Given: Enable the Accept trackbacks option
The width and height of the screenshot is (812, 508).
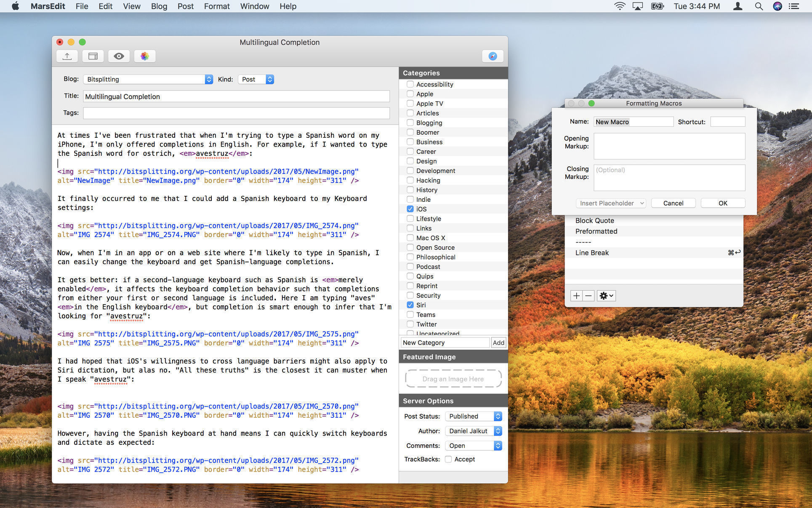Looking at the screenshot, I should click(x=448, y=459).
